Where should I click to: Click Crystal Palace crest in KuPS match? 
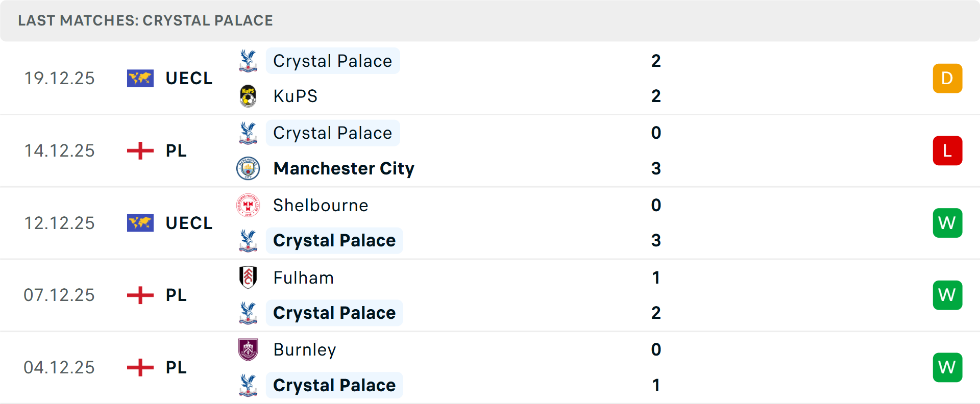coord(248,61)
